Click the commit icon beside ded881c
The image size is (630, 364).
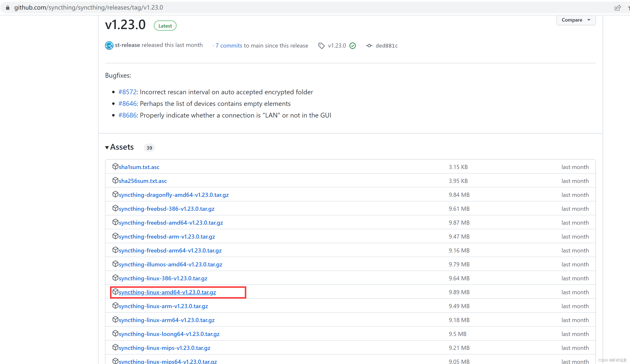369,46
